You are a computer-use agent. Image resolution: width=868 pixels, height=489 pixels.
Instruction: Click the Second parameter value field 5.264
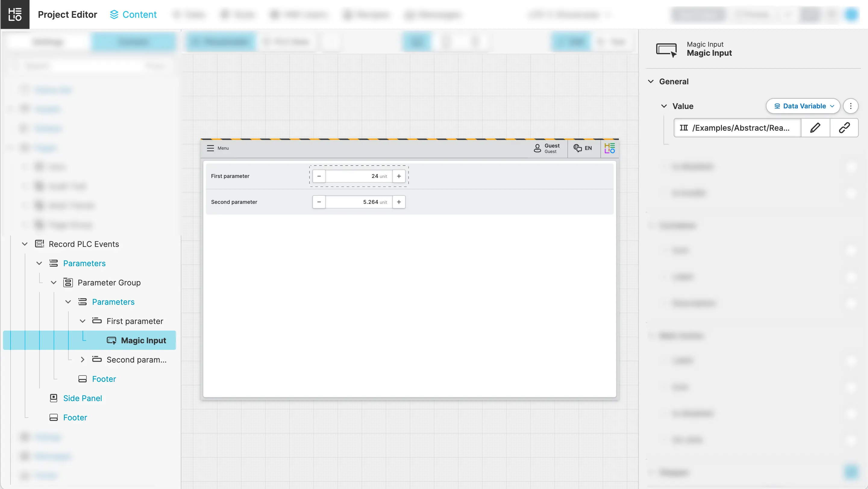pos(358,202)
